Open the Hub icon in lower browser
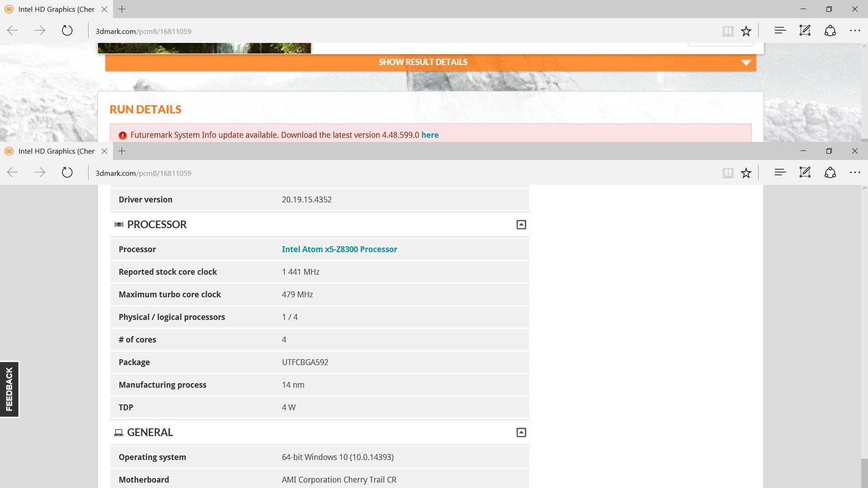This screenshot has height=488, width=868. click(780, 172)
